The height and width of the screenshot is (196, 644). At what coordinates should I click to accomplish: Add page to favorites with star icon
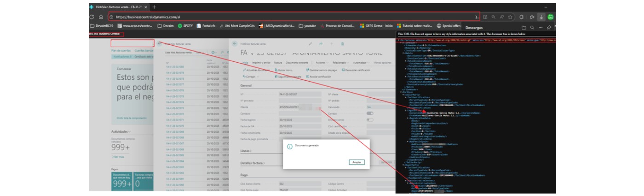point(510,17)
